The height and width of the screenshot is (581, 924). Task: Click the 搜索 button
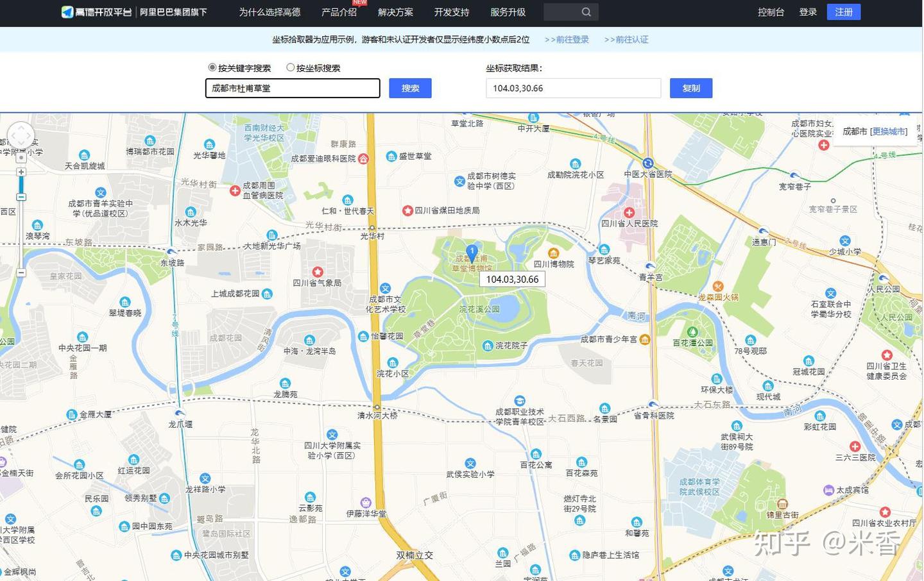coord(410,88)
